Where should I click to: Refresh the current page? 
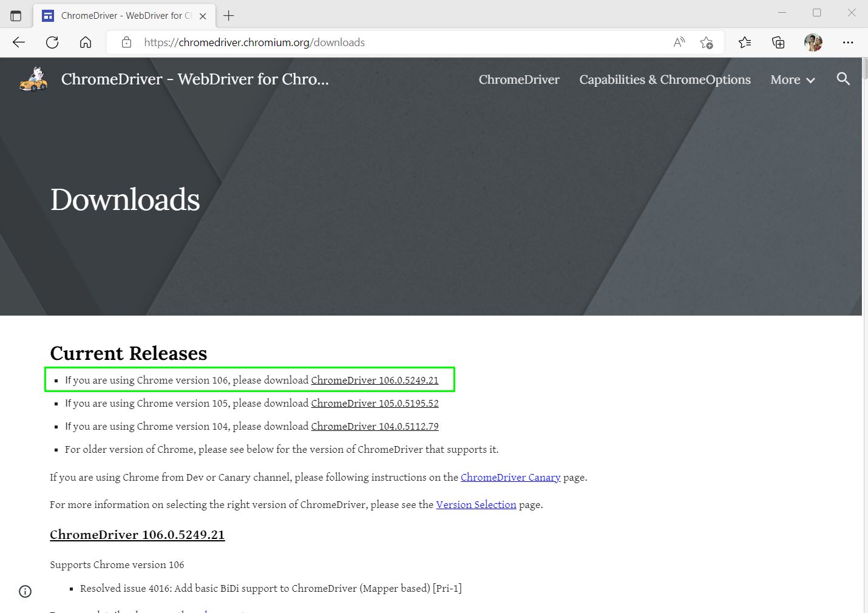coord(52,42)
